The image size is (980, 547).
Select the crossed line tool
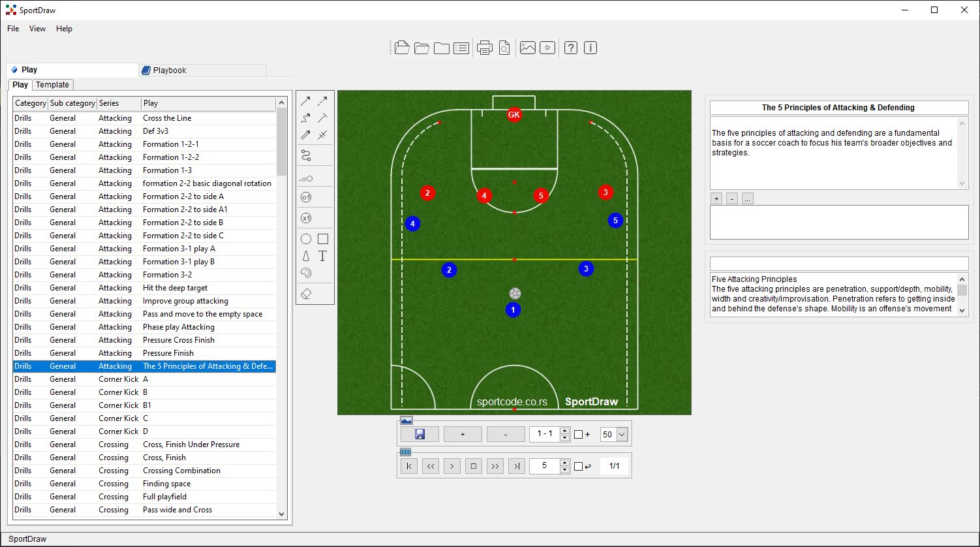322,135
